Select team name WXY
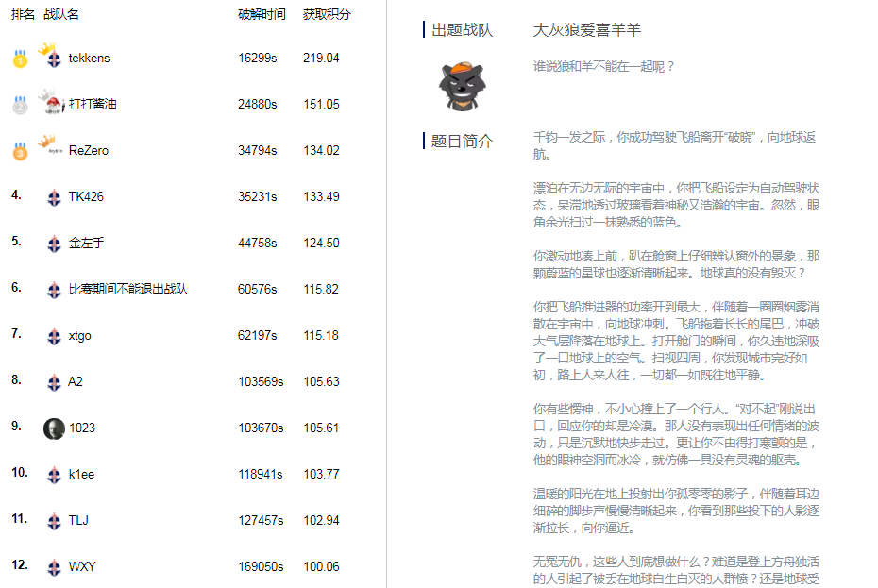Image resolution: width=878 pixels, height=588 pixels. click(82, 566)
